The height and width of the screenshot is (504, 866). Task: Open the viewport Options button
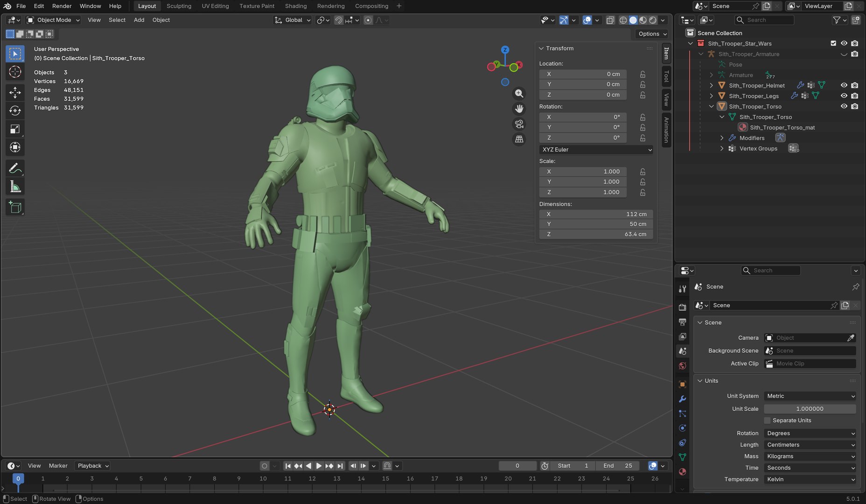(652, 34)
